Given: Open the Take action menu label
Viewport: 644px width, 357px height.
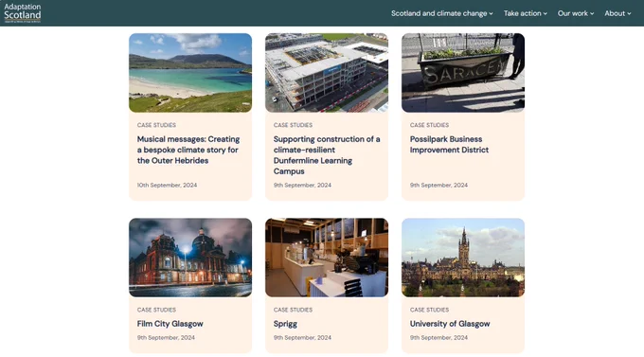Looking at the screenshot, I should click(523, 13).
